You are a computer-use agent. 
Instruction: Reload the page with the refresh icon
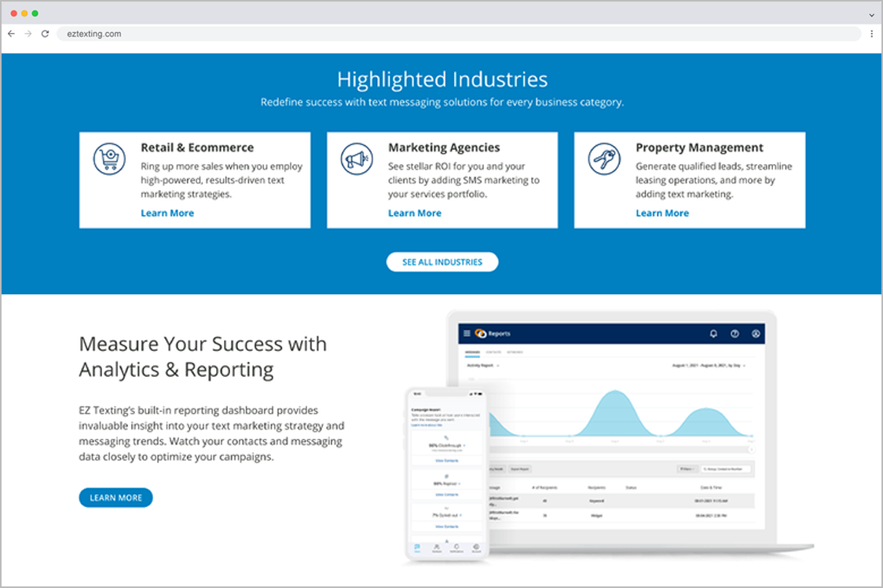click(45, 34)
